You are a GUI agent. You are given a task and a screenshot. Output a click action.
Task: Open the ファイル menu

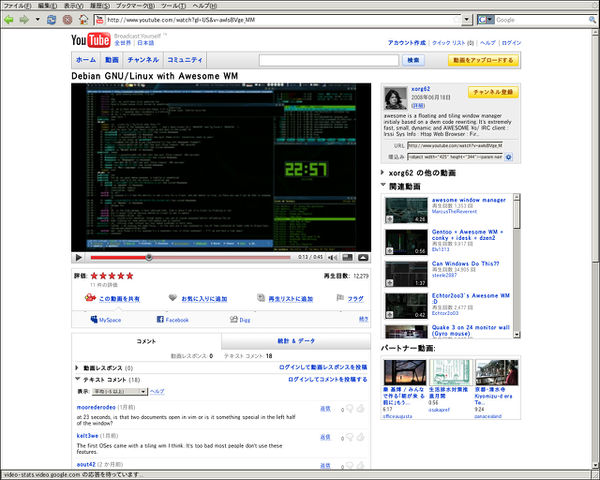tap(17, 5)
